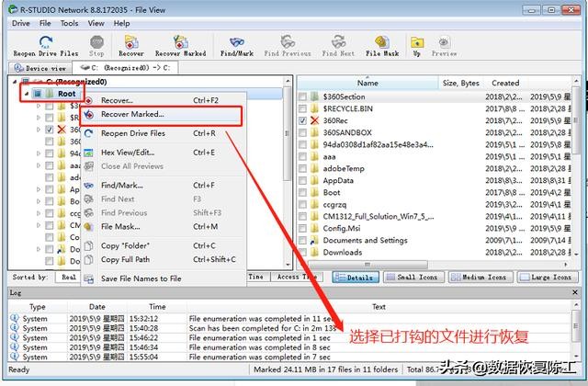Click the Save File Names to File icon
Screen dimensions: 588x386
(88, 278)
